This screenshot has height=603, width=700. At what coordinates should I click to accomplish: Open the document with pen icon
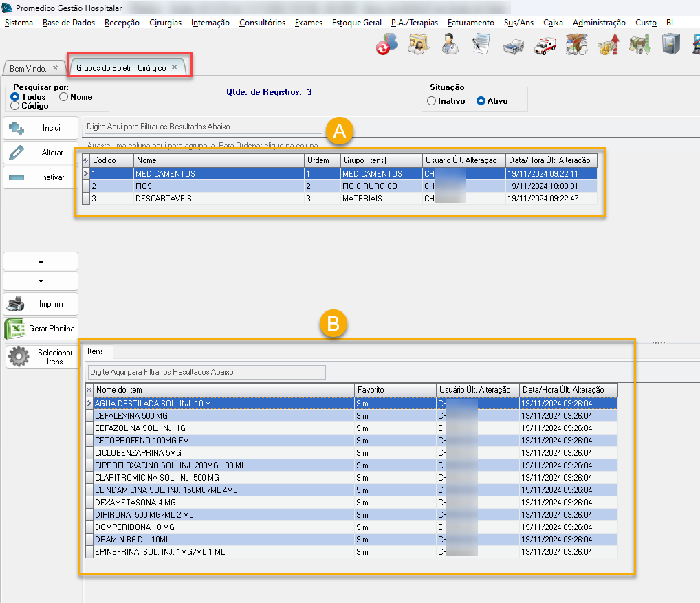coord(481,45)
